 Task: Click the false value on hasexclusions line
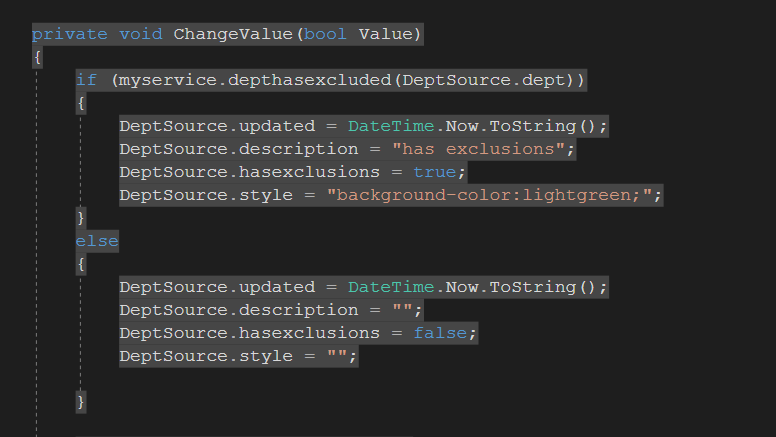coord(440,333)
